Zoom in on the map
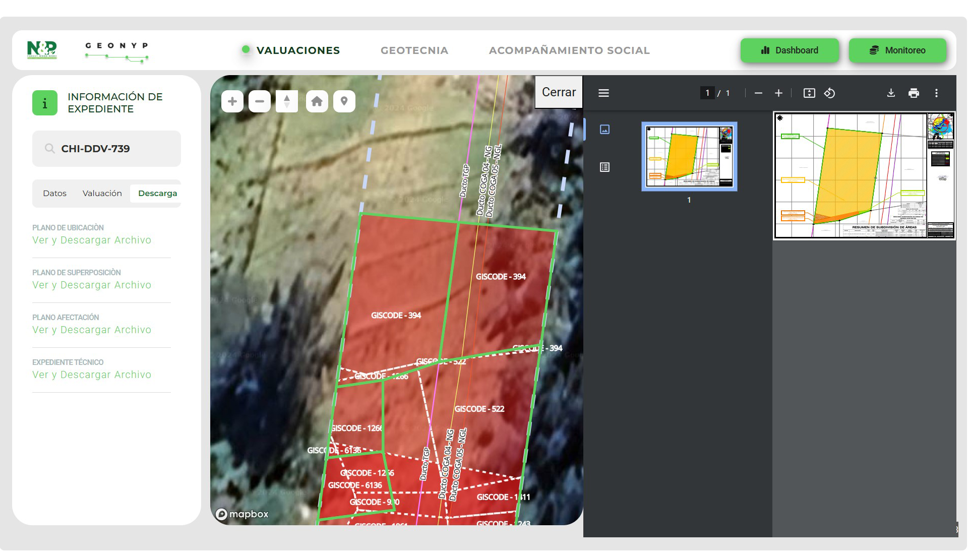The image size is (968, 560). [x=232, y=101]
